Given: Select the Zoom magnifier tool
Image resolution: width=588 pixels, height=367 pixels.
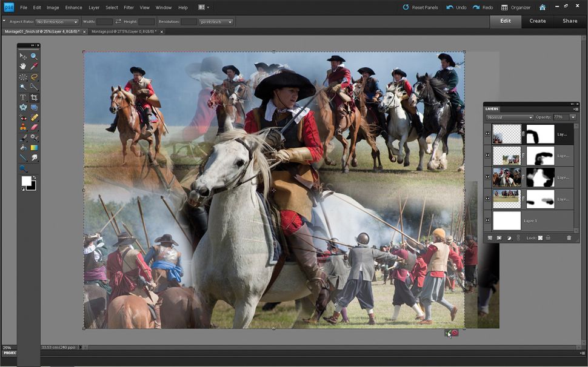Looking at the screenshot, I should 35,56.
